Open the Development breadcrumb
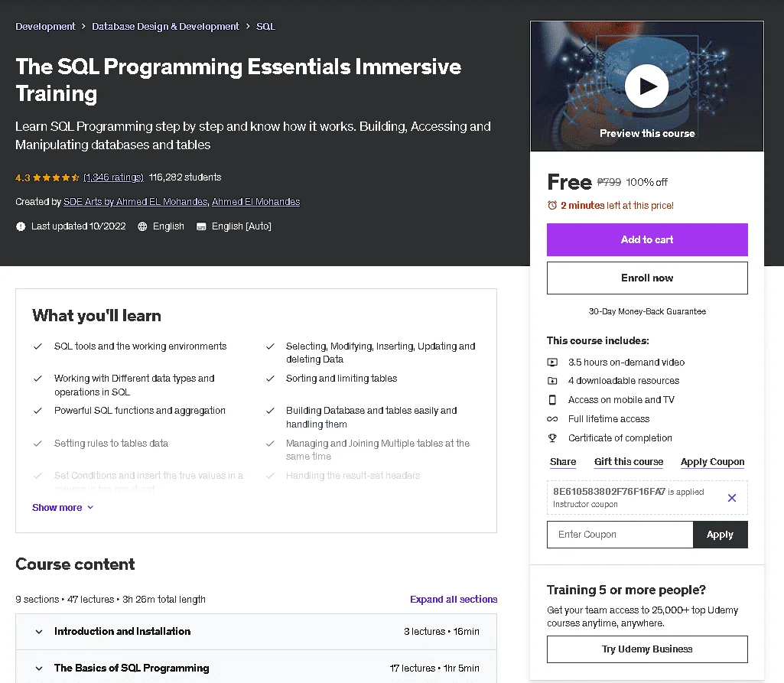 coord(45,27)
